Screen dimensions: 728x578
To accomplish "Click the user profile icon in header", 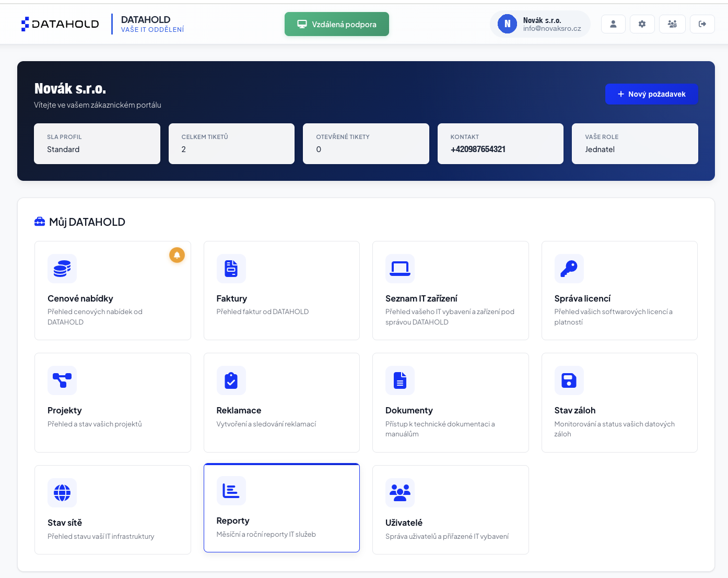I will (x=613, y=24).
